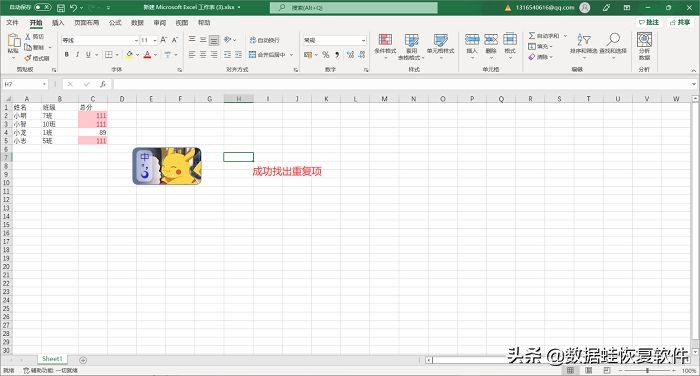
Task: Switch to the 页面布局 (Page Layout) tab
Action: pos(87,22)
